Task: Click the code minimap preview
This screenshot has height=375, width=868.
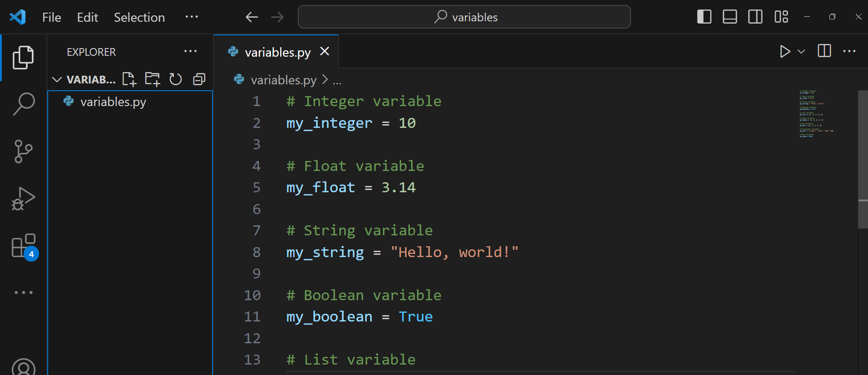Action: pyautogui.click(x=816, y=114)
